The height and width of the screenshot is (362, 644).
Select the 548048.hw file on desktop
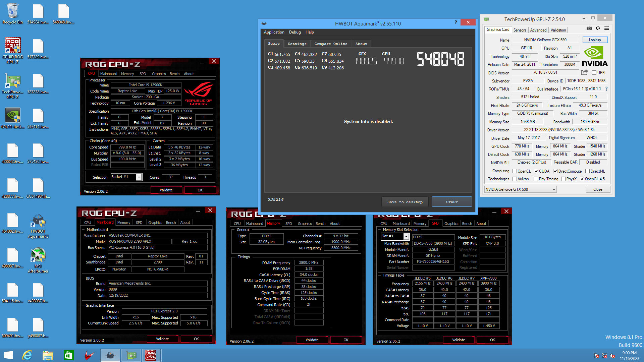[x=63, y=14]
